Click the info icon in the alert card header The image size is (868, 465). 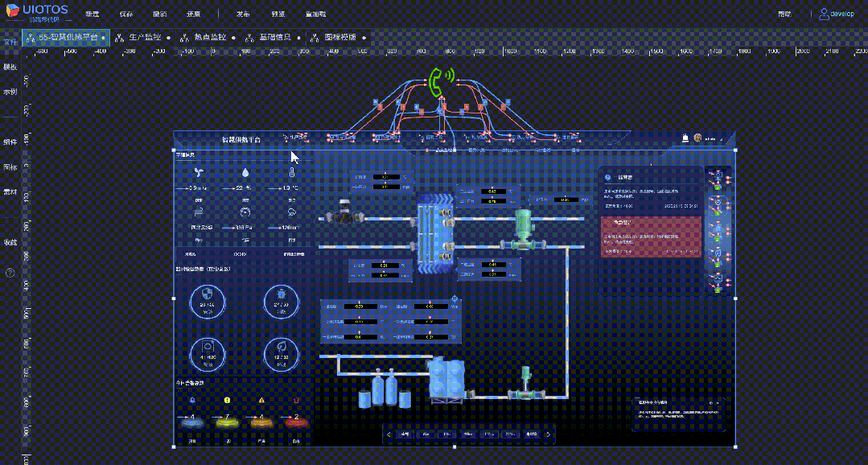608,178
